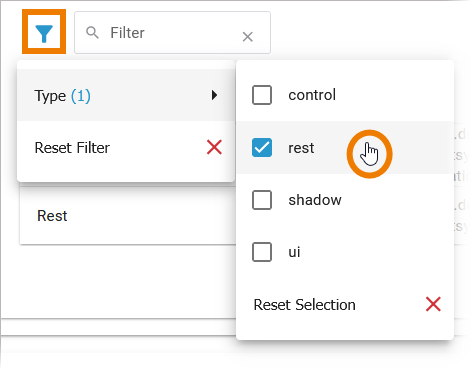Click the magnifier icon in Filter field
The width and height of the screenshot is (472, 370).
[92, 33]
